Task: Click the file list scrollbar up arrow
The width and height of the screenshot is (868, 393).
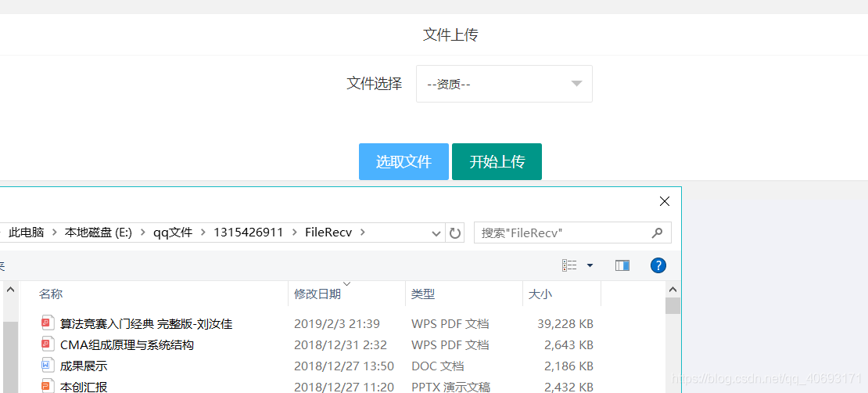Action: (673, 290)
